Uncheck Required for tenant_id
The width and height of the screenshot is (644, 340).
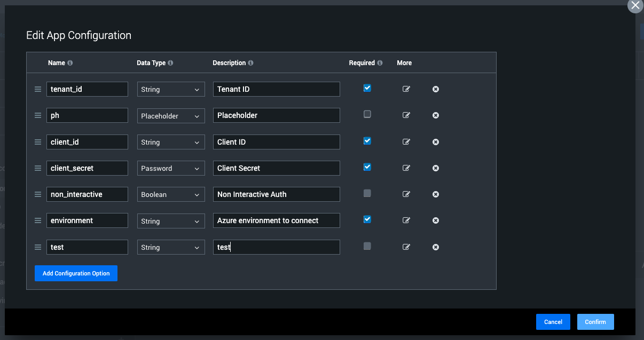367,88
